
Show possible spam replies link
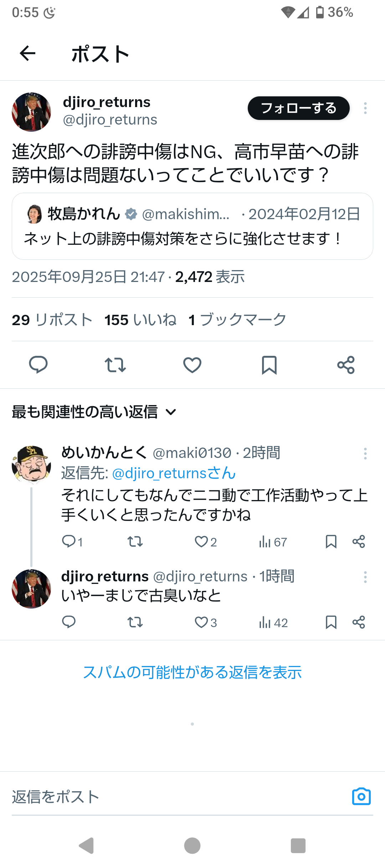pos(192,672)
